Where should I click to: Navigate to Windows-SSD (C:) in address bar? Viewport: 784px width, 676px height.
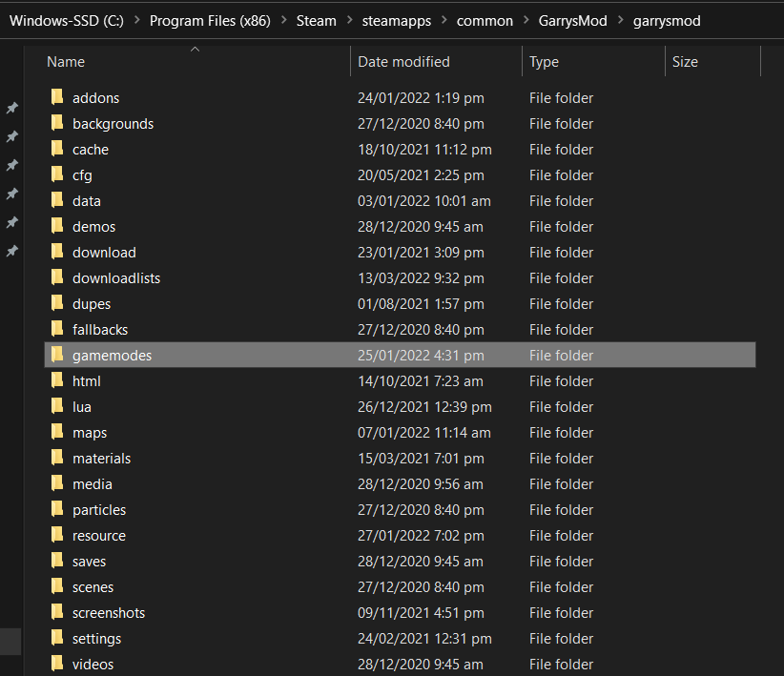click(67, 21)
